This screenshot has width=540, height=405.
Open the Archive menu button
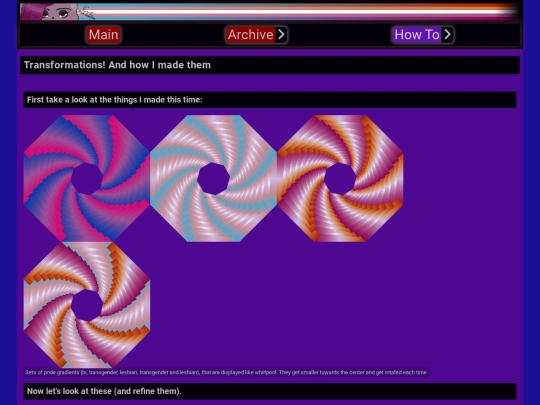pyautogui.click(x=250, y=35)
